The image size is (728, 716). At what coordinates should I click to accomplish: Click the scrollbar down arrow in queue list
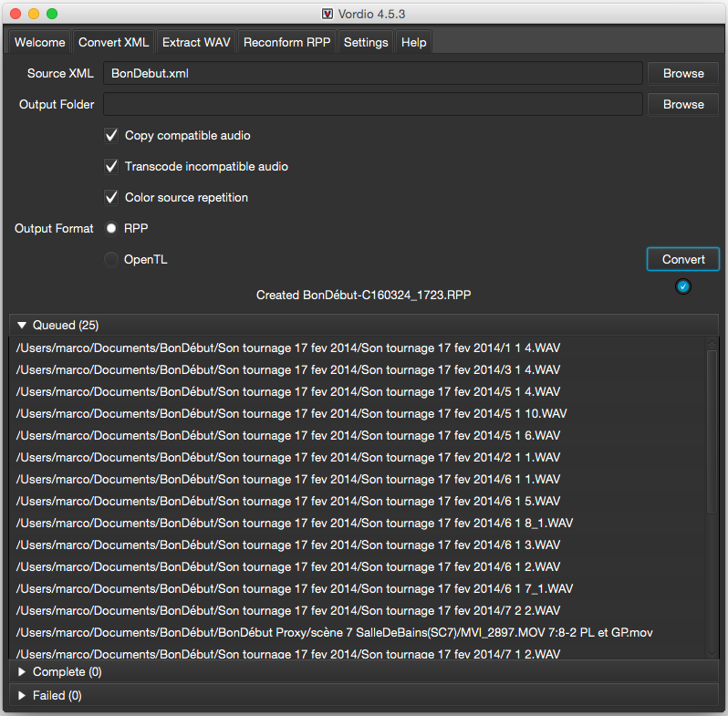pyautogui.click(x=712, y=653)
